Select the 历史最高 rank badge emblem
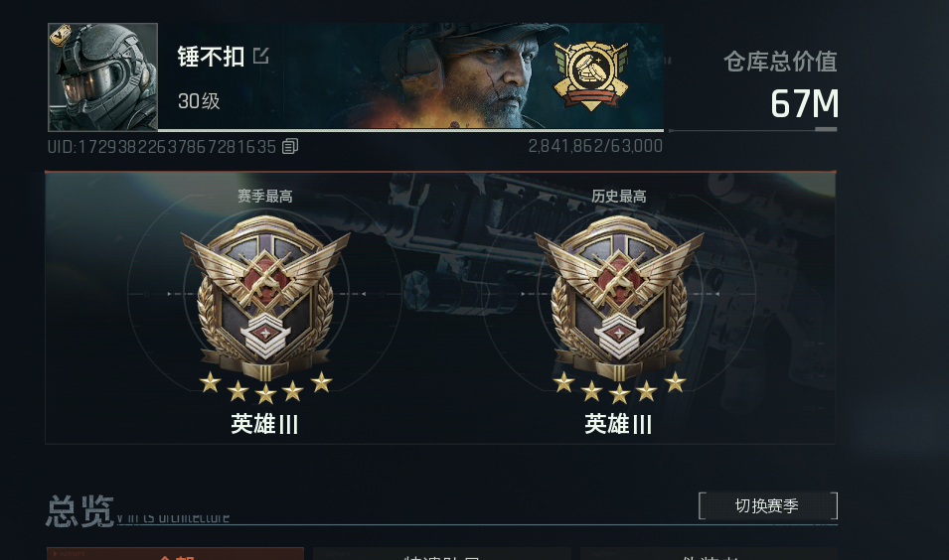This screenshot has width=949, height=560. pos(619,298)
